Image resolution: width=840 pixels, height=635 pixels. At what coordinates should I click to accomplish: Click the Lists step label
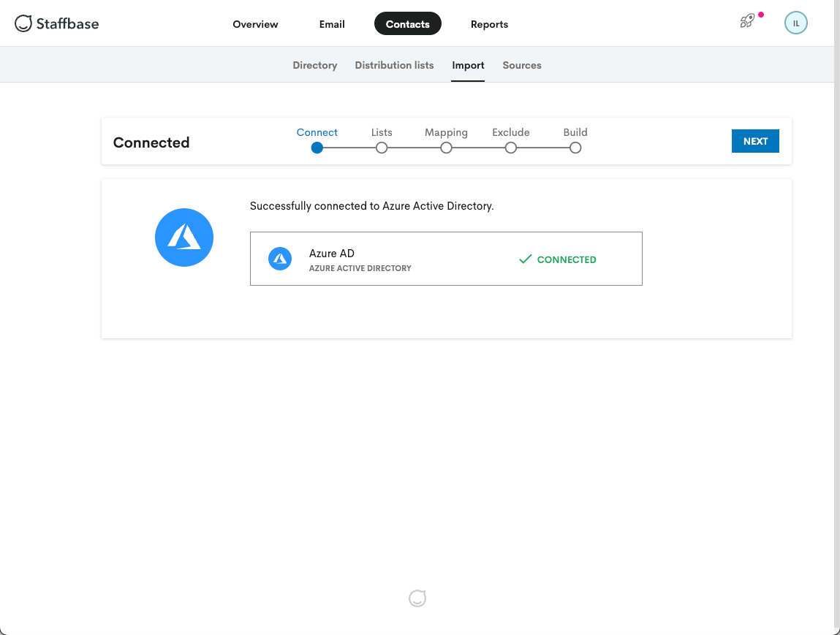pyautogui.click(x=382, y=132)
